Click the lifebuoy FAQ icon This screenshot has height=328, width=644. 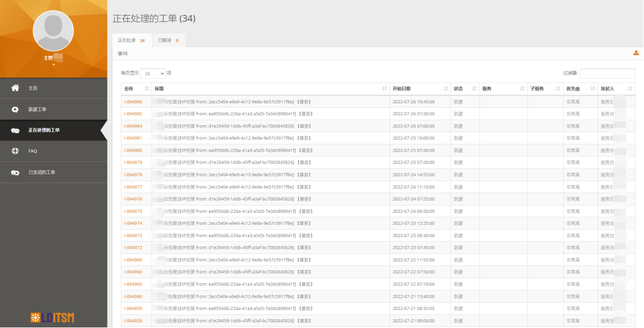(x=15, y=151)
